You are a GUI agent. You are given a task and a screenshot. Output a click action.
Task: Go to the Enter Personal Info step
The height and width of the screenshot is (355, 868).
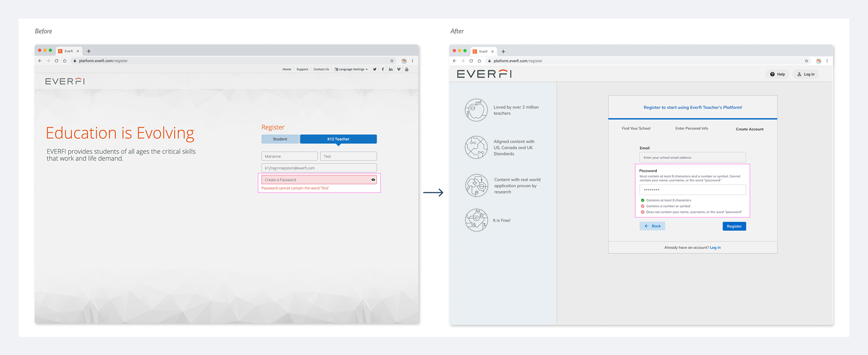click(x=692, y=128)
